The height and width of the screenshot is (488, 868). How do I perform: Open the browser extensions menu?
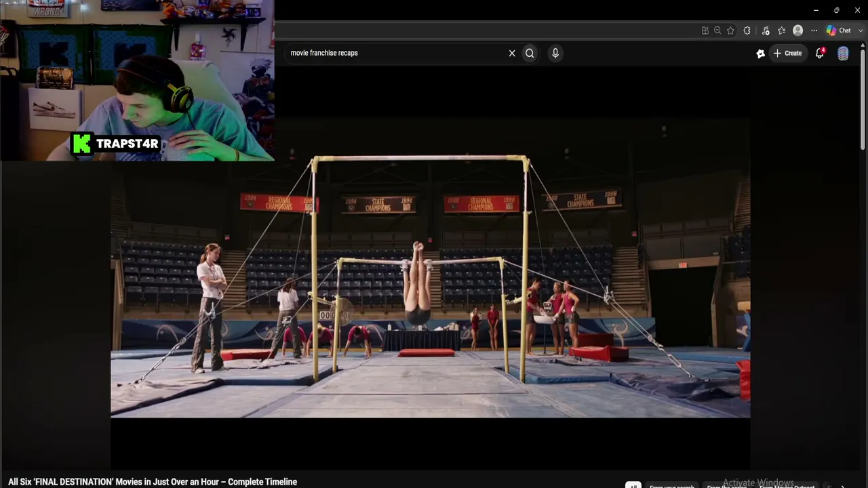pyautogui.click(x=747, y=30)
